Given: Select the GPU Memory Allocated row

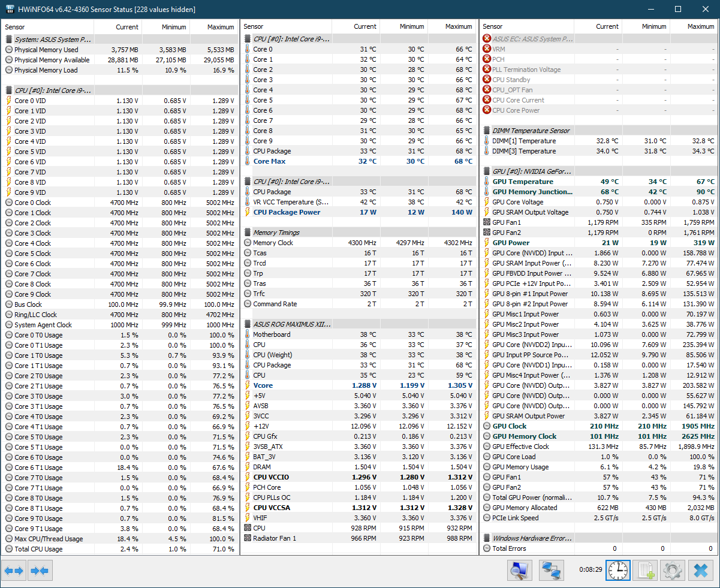Looking at the screenshot, I should [598, 508].
